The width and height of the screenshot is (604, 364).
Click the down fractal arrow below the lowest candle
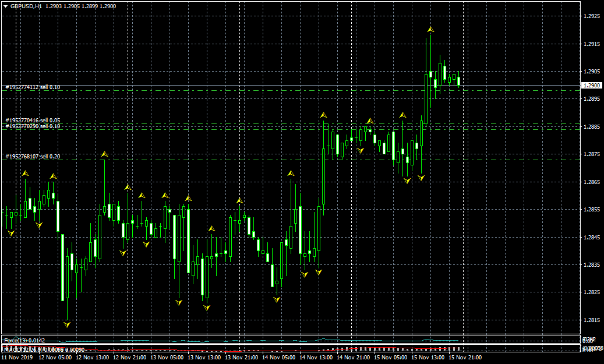[x=67, y=323]
